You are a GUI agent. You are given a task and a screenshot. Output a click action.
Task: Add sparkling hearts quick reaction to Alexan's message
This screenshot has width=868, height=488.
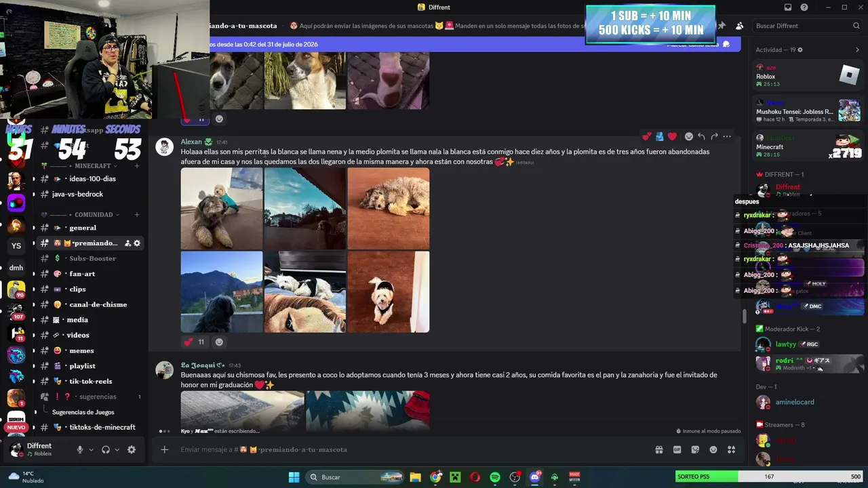[x=647, y=136]
